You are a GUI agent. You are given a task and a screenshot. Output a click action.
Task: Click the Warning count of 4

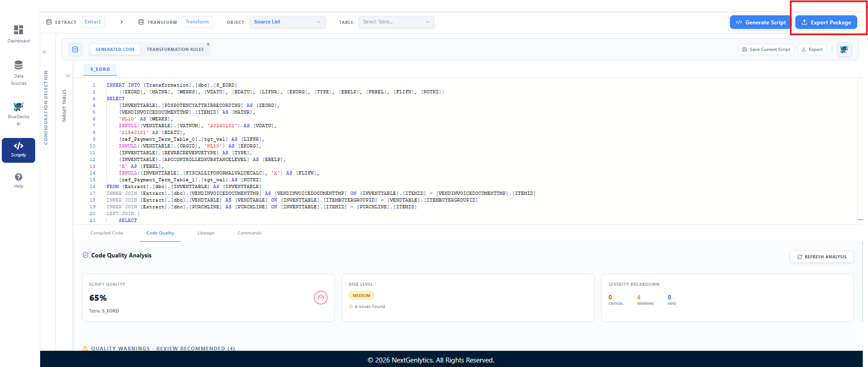coord(639,297)
